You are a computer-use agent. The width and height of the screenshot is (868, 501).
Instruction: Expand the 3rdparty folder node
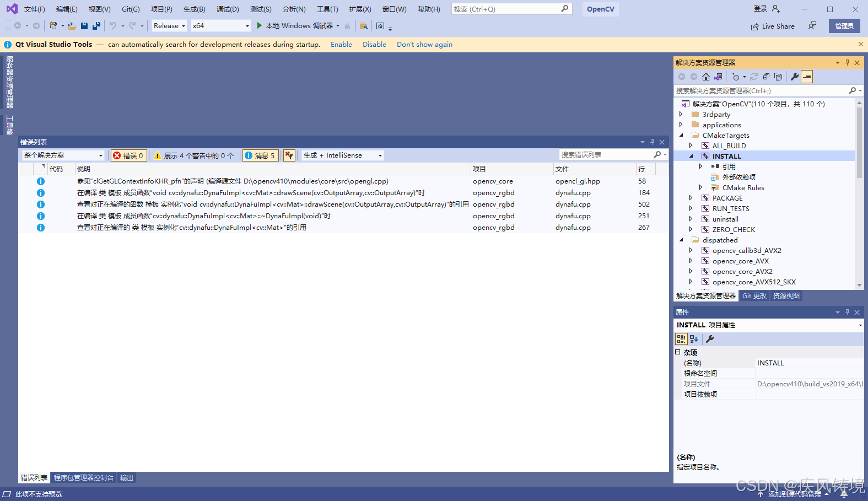[681, 114]
